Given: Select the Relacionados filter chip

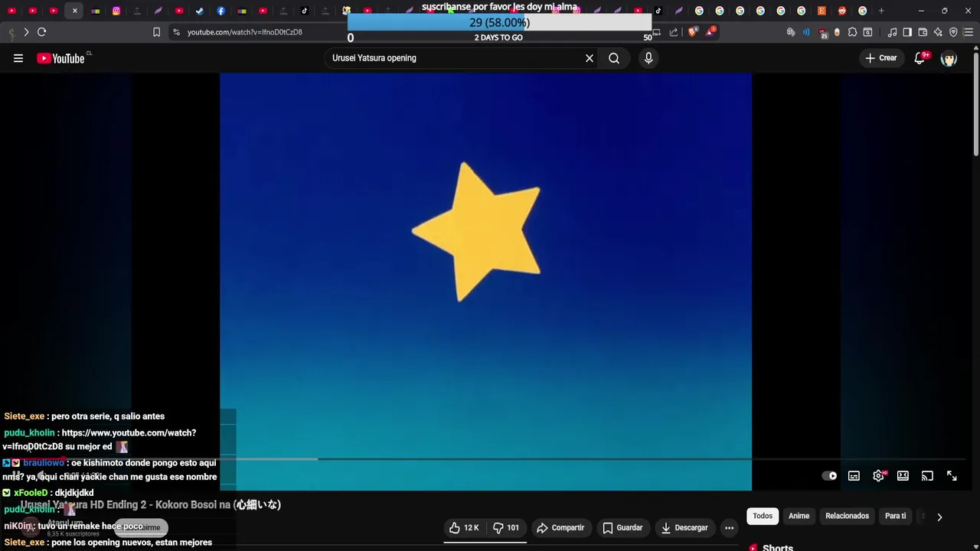Looking at the screenshot, I should click(847, 516).
